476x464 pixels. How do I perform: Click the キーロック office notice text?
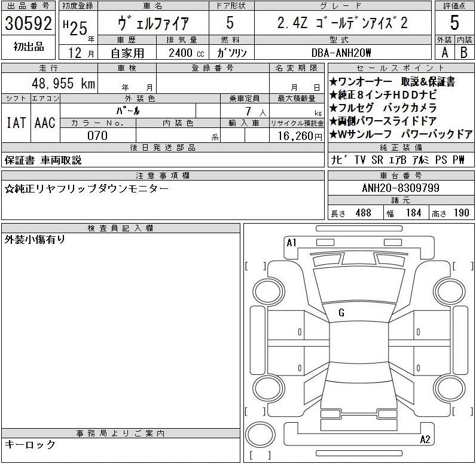click(30, 444)
